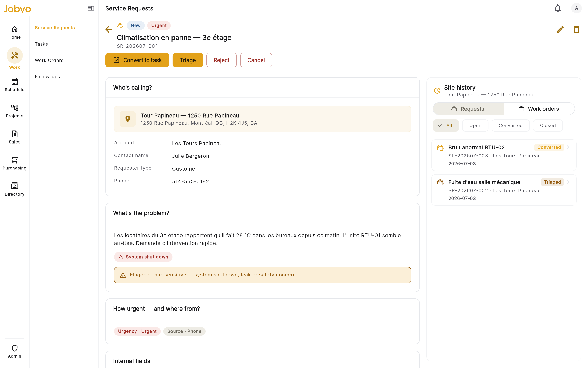
Task: Switch to Requests tab in Site history
Action: [x=468, y=109]
